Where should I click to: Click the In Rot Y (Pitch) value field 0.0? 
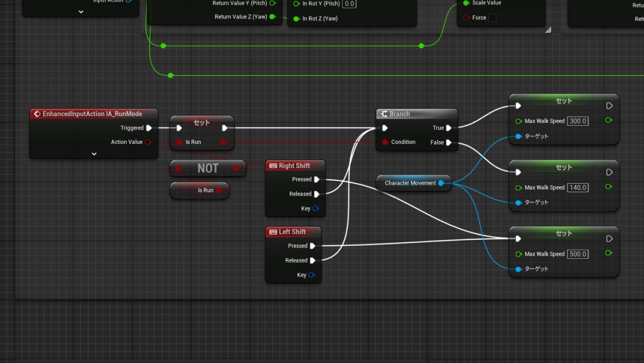click(x=349, y=4)
